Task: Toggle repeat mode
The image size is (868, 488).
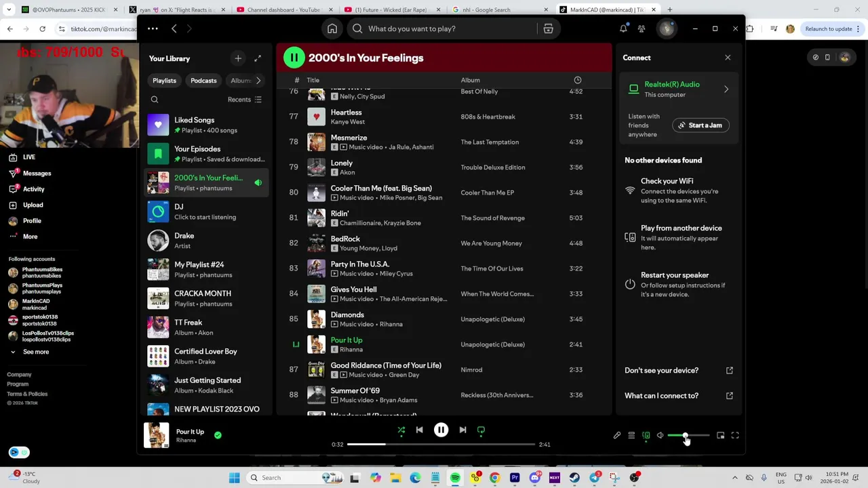Action: 481,430
